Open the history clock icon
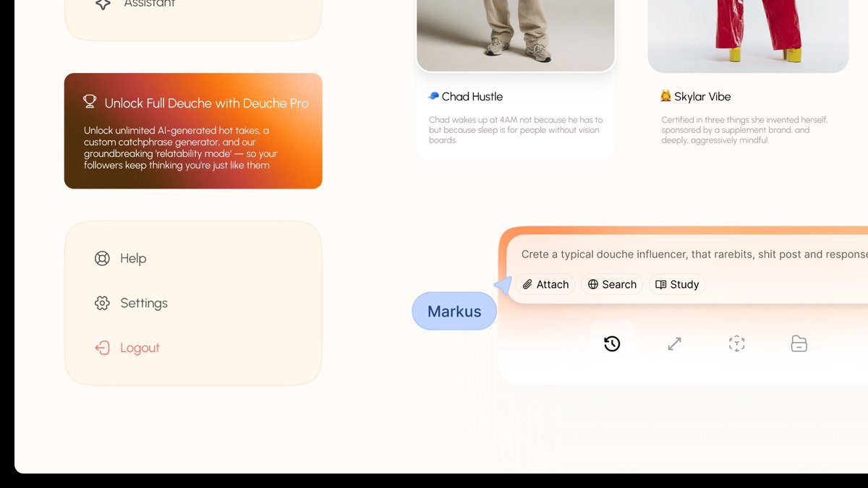Screen dimensions: 868x488 (x=612, y=343)
